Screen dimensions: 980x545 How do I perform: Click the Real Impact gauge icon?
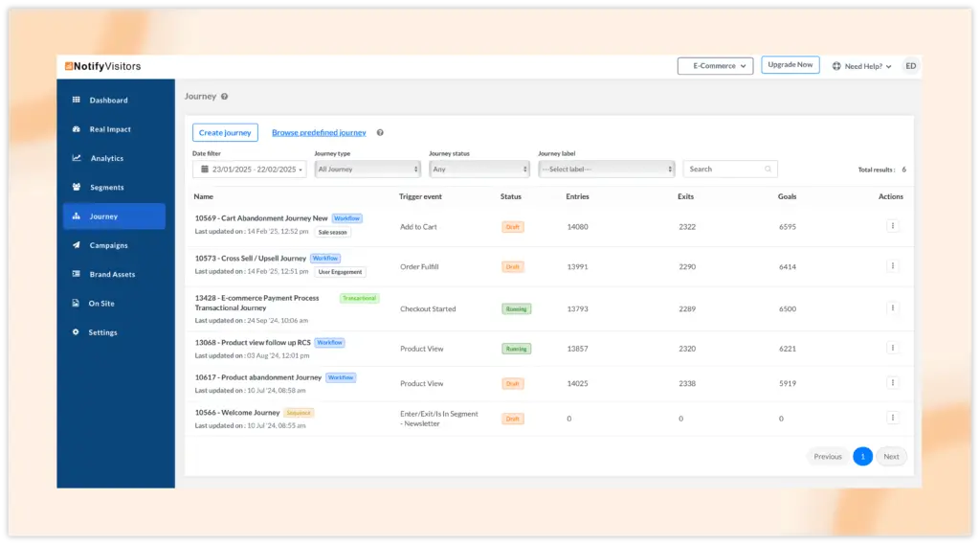77,129
